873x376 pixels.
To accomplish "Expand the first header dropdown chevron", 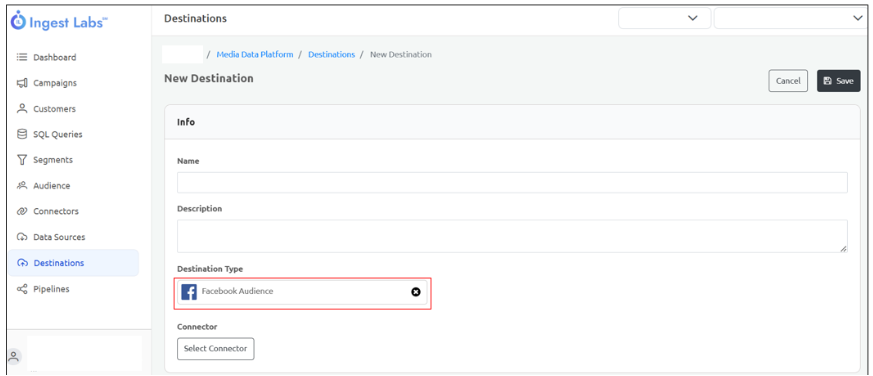I will (x=693, y=18).
